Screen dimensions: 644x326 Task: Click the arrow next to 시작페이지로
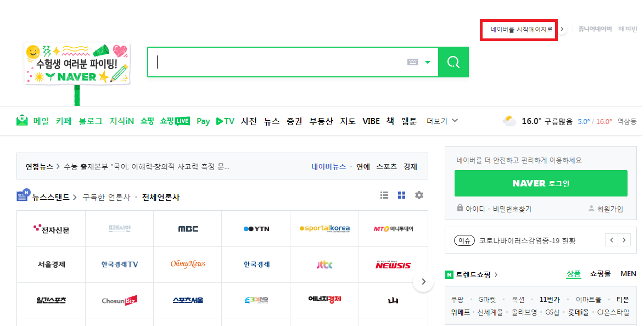click(562, 29)
